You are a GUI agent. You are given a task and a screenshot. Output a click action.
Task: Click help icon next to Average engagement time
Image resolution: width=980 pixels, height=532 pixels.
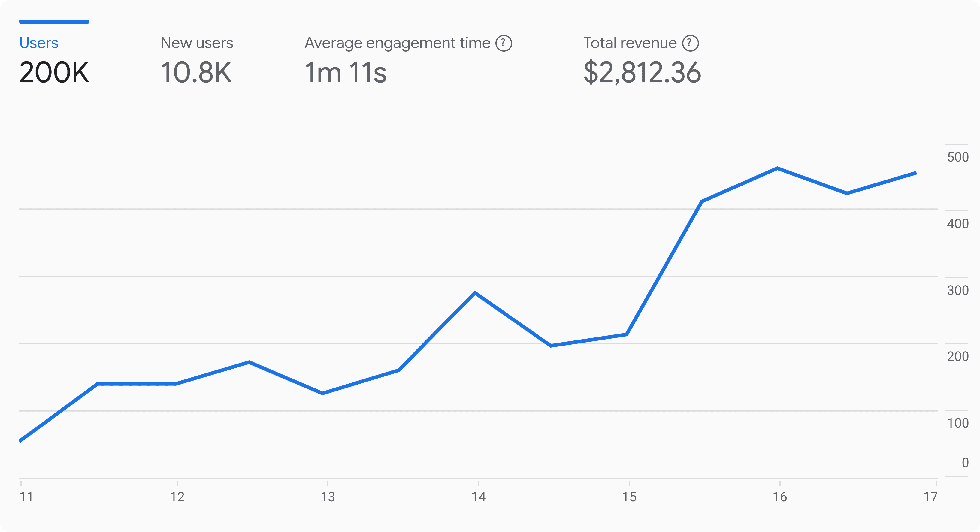coord(504,43)
